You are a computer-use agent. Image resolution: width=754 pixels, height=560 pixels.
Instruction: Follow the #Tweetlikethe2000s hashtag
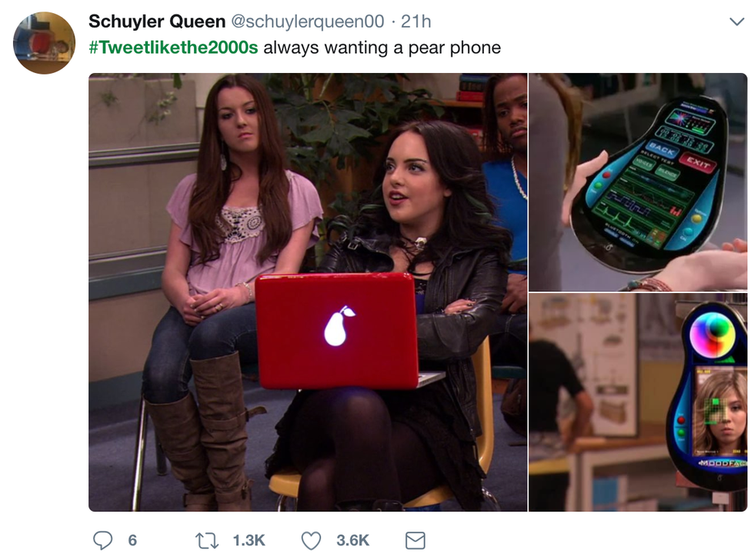pyautogui.click(x=174, y=48)
